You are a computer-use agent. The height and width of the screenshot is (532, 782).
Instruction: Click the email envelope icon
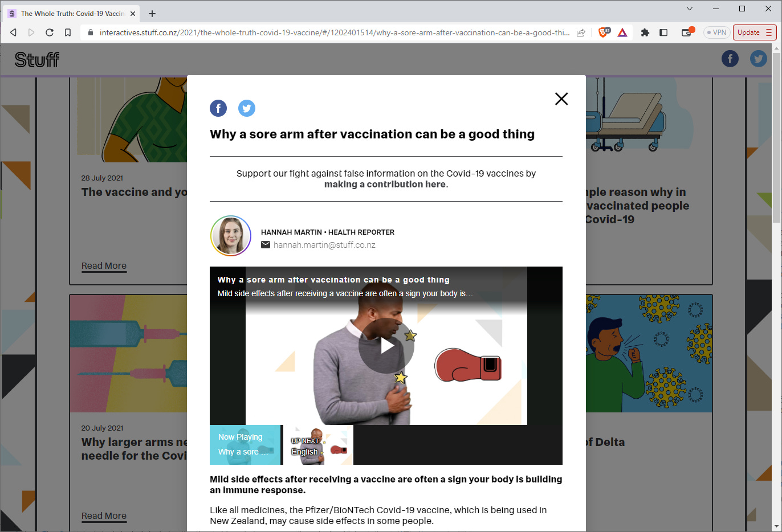click(x=266, y=245)
